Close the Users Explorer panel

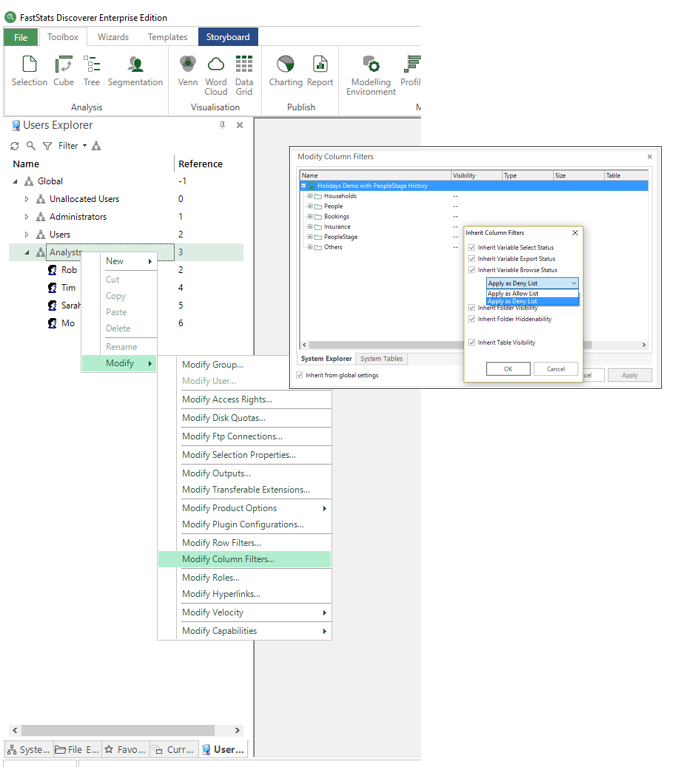[240, 125]
